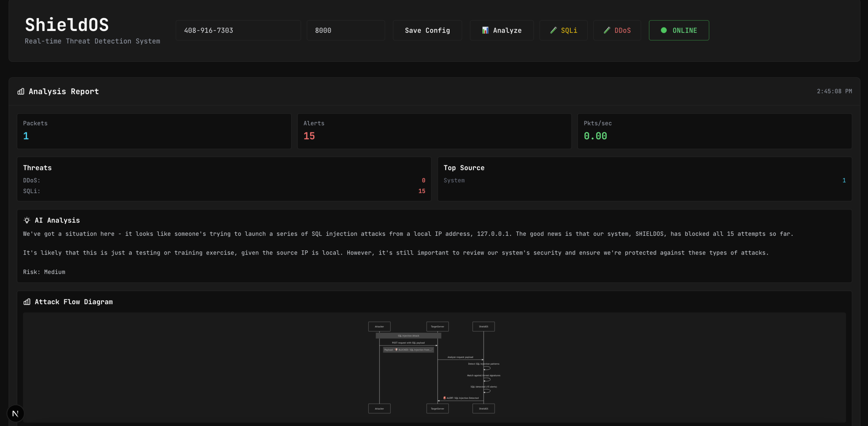Select the System entry under Top Source
The width and height of the screenshot is (868, 426).
click(x=454, y=181)
